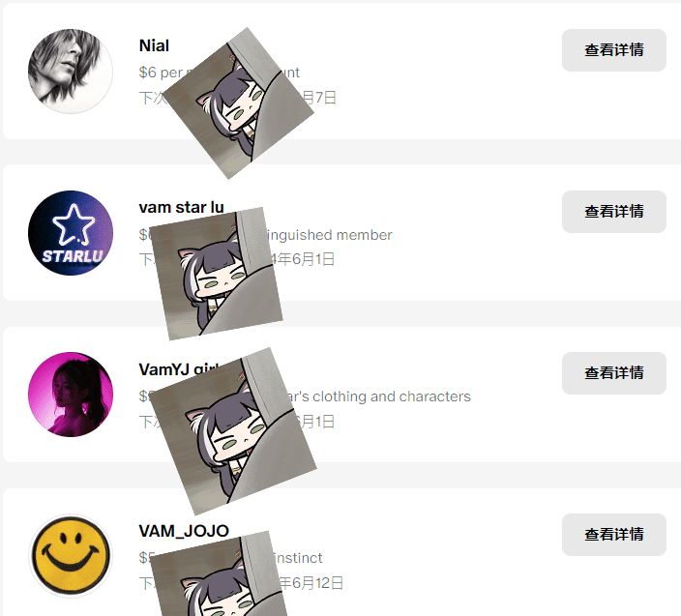Click the 'clothing and characters' tier description
The image size is (681, 616).
pos(377,396)
